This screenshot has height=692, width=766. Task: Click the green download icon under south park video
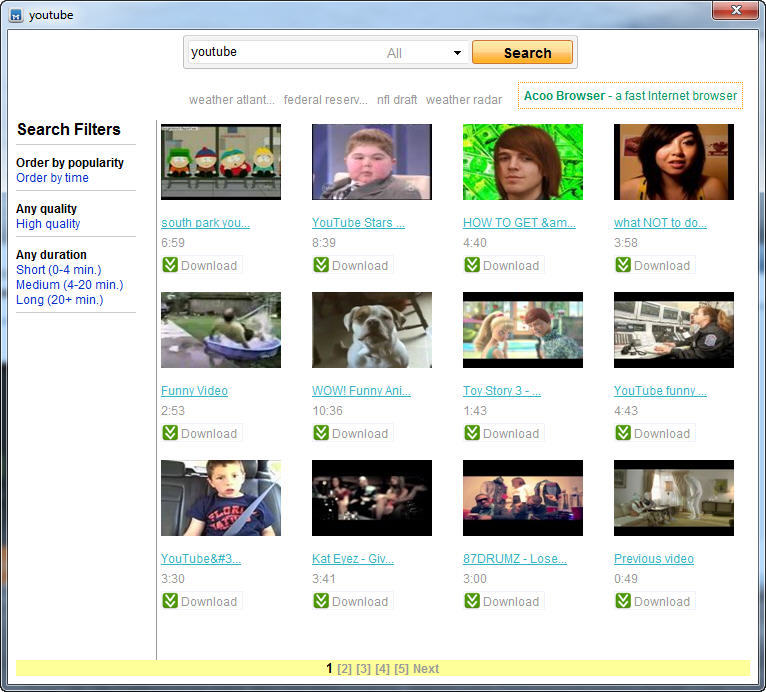(170, 265)
